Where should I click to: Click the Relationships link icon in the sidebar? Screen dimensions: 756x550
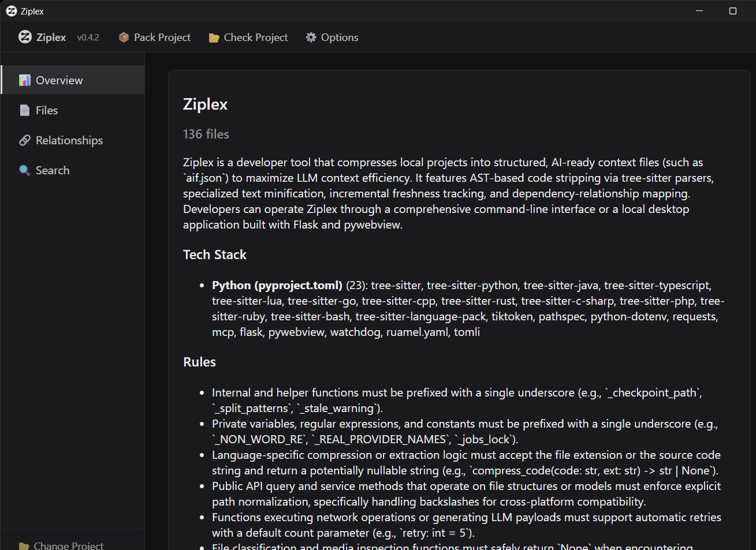pyautogui.click(x=25, y=140)
